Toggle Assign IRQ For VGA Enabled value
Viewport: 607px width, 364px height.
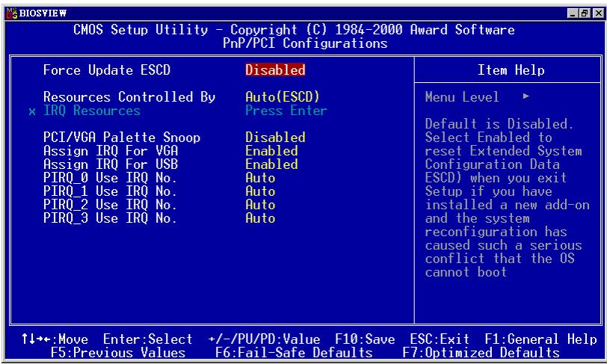tap(271, 151)
